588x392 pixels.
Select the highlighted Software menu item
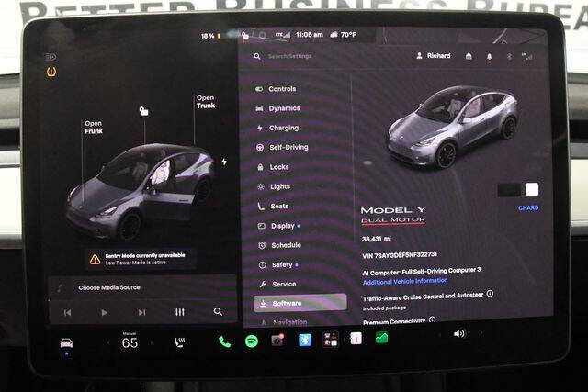pos(300,303)
